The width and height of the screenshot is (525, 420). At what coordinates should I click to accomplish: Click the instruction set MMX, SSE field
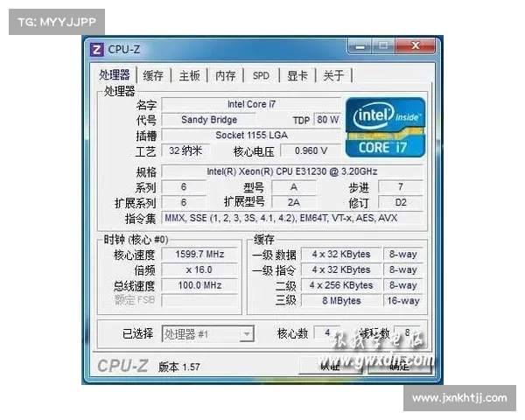click(292, 218)
